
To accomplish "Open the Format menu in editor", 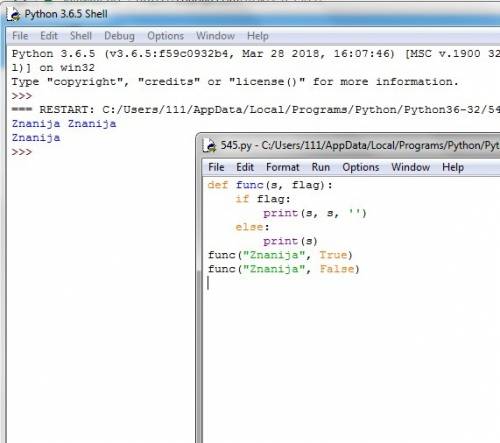I will pyautogui.click(x=283, y=167).
